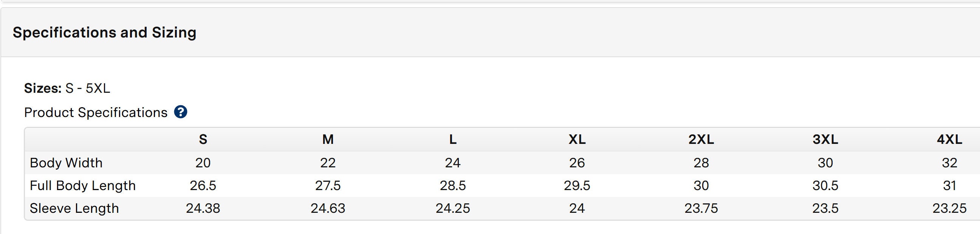Image resolution: width=980 pixels, height=234 pixels.
Task: Select the 4XL size column header
Action: (949, 139)
